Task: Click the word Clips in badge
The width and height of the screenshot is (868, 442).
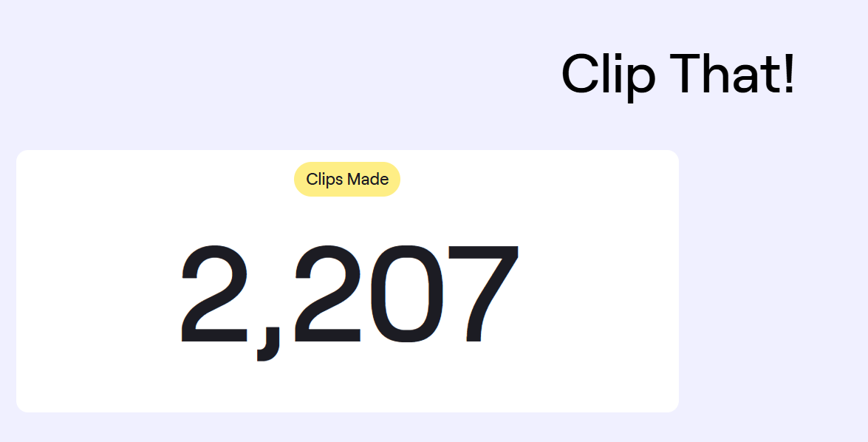Action: click(x=324, y=180)
